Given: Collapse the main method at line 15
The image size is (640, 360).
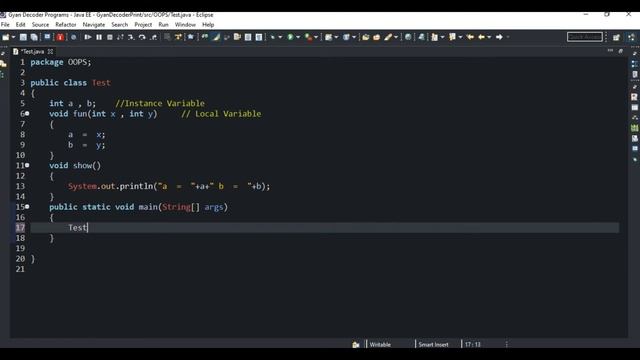Looking at the screenshot, I should coord(27,207).
